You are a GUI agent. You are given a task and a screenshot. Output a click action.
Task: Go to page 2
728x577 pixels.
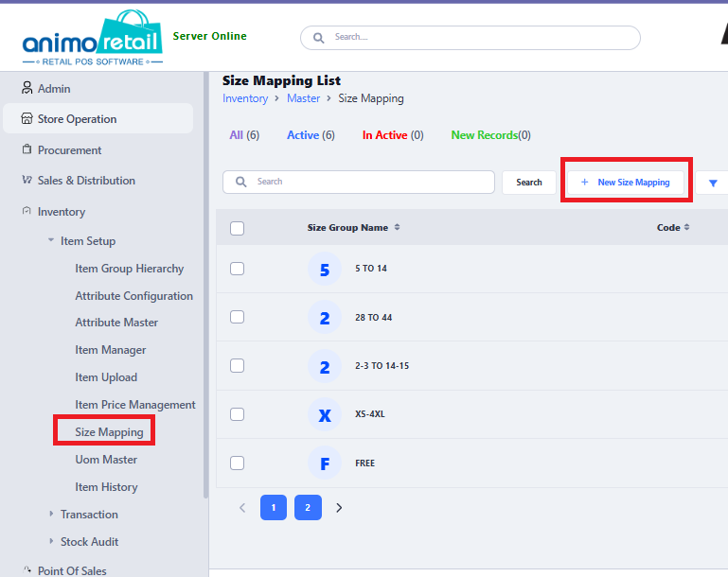click(x=308, y=507)
